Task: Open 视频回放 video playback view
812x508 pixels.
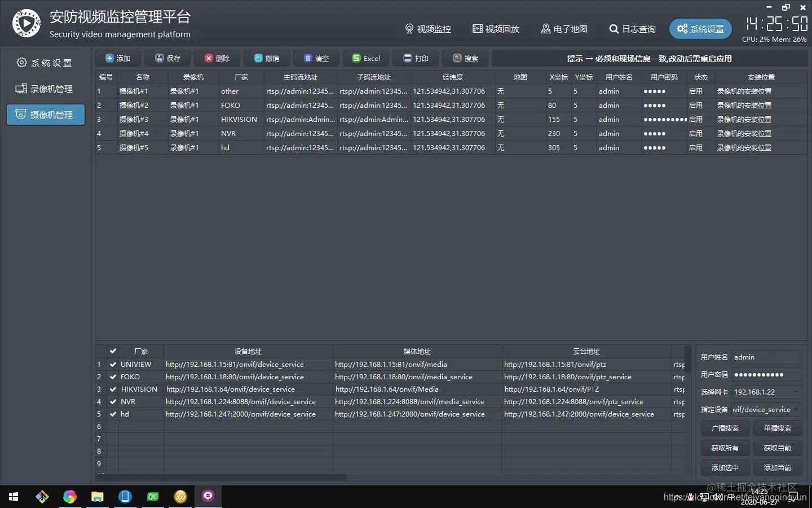Action: point(496,29)
